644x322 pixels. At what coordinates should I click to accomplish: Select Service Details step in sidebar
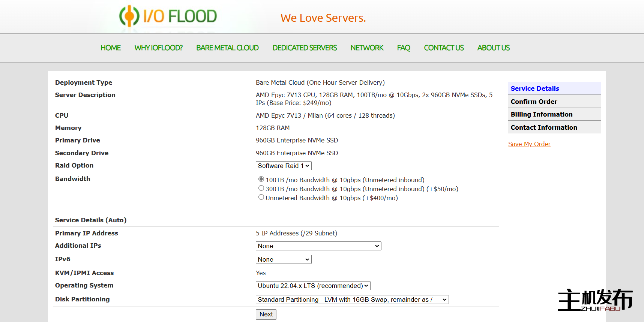(x=554, y=88)
